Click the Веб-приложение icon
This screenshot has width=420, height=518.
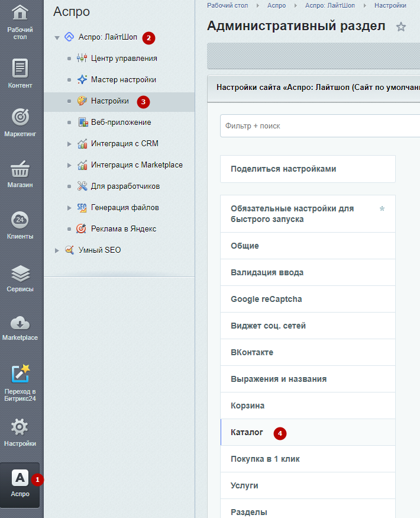pos(83,122)
